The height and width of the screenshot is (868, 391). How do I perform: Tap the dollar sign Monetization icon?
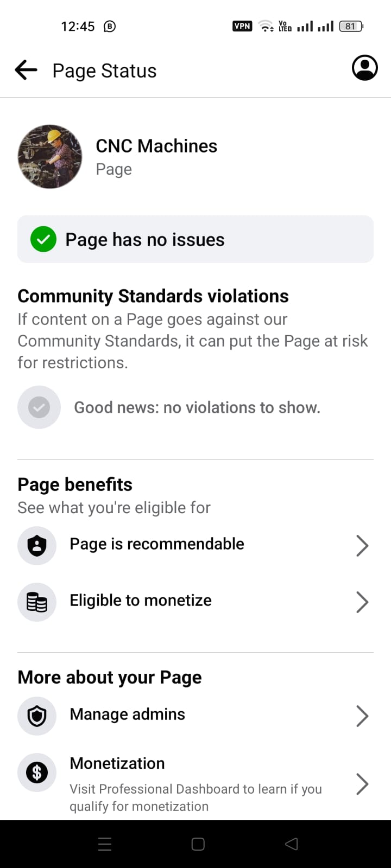tap(37, 773)
